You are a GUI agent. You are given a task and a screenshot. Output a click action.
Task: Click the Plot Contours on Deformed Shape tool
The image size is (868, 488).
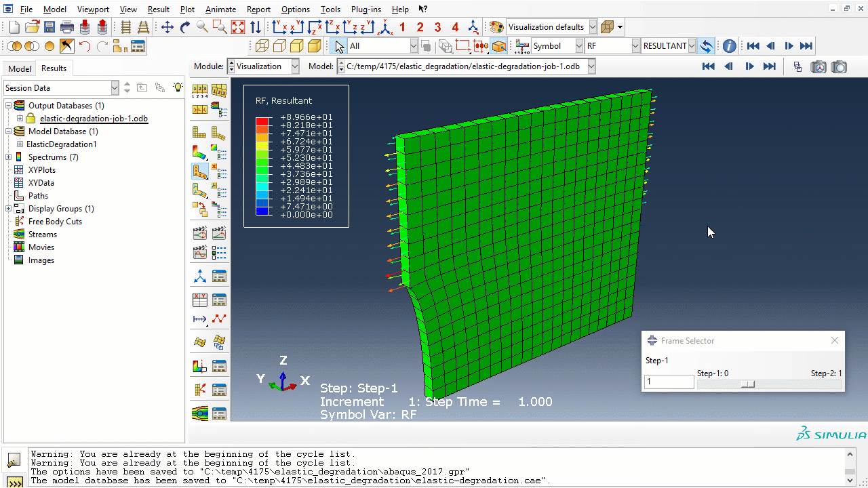200,152
